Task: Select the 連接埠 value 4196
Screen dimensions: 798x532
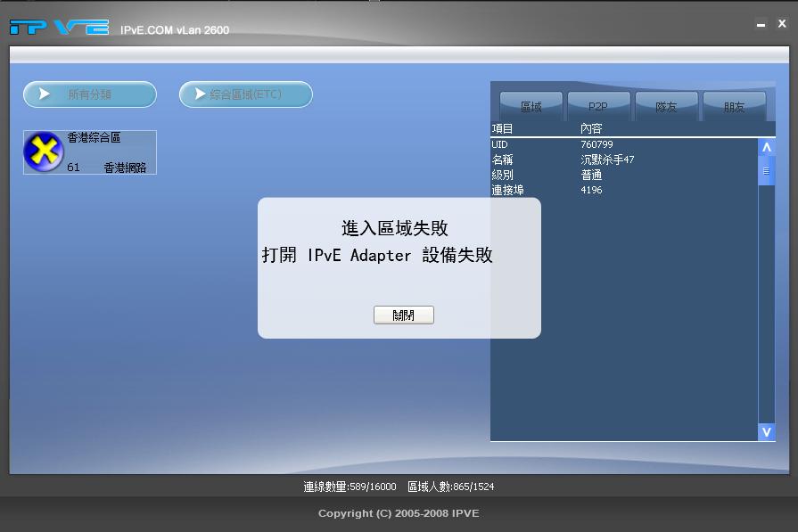Action: click(x=591, y=190)
